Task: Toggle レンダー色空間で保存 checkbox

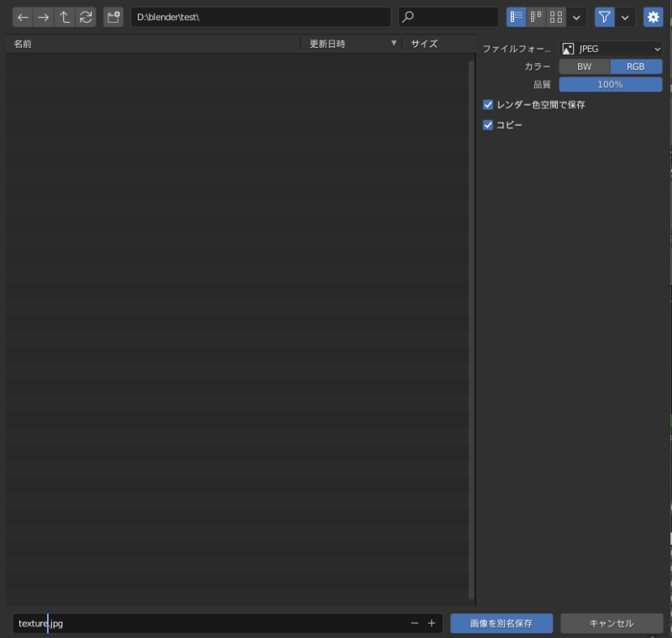Action: tap(488, 104)
